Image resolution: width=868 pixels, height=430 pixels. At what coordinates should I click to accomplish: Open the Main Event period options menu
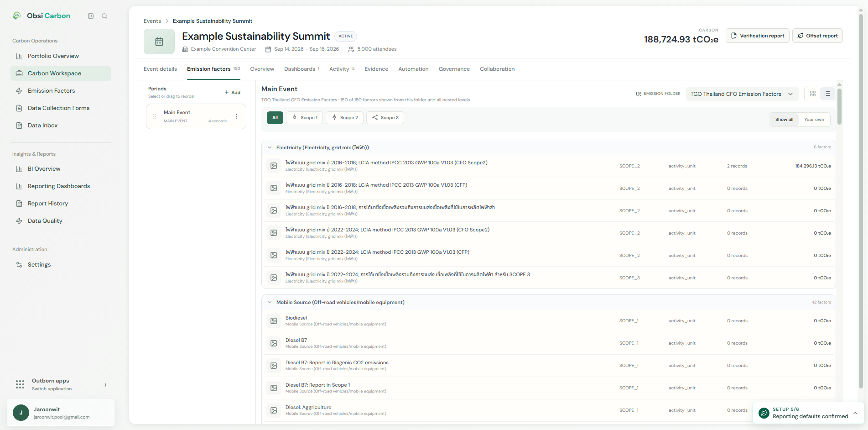tap(237, 116)
